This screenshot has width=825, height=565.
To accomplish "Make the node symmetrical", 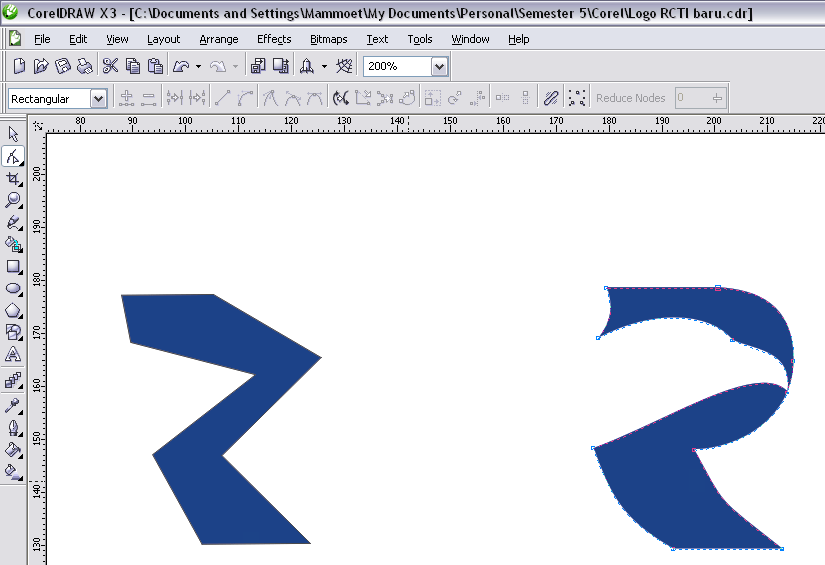I will (x=315, y=98).
